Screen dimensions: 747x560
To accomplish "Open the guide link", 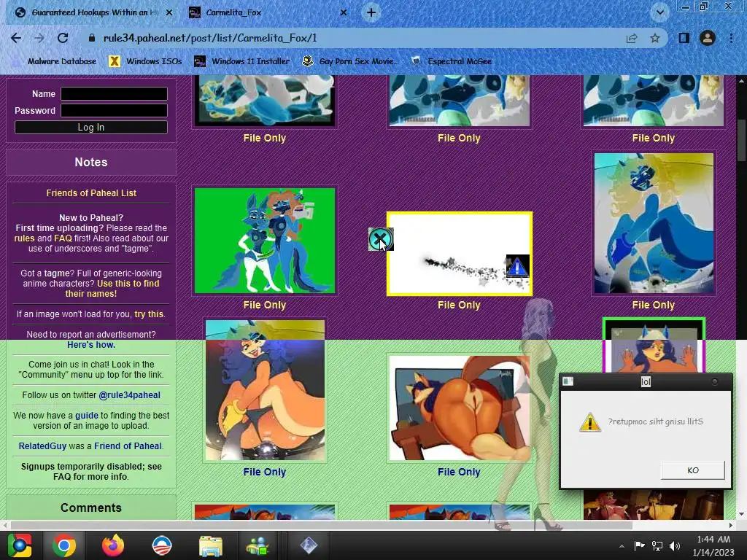I will tap(87, 415).
